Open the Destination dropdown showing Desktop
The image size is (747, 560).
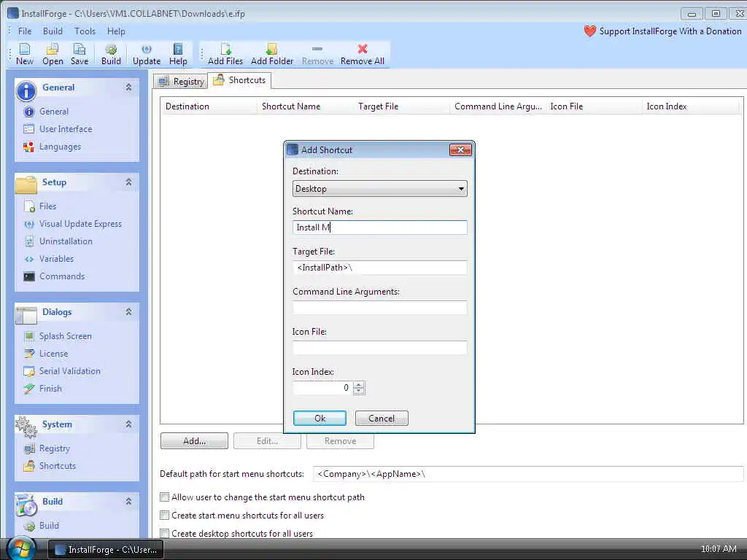(379, 189)
